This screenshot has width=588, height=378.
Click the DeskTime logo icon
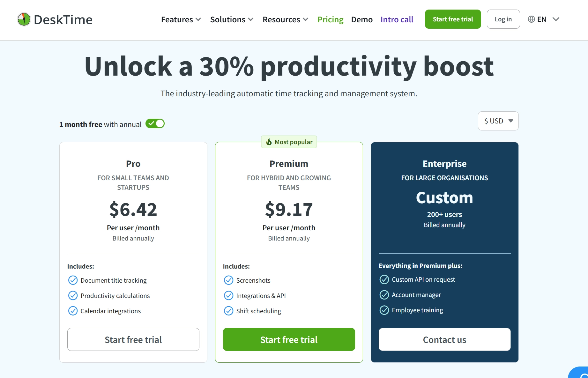(x=24, y=19)
